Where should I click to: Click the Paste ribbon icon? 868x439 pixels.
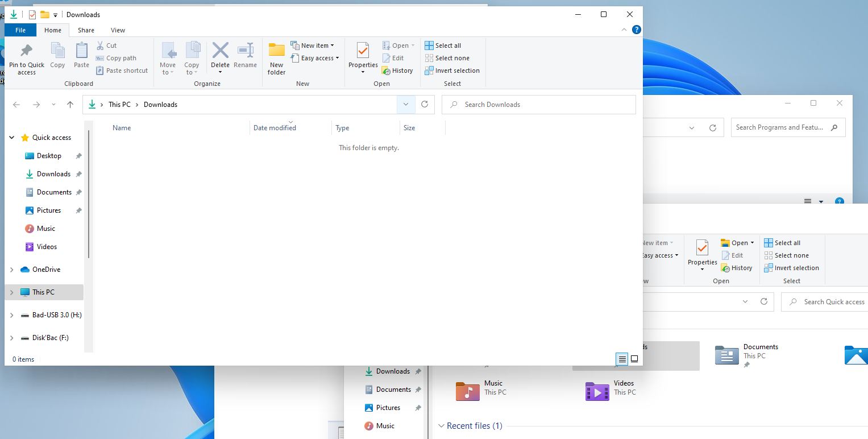81,56
